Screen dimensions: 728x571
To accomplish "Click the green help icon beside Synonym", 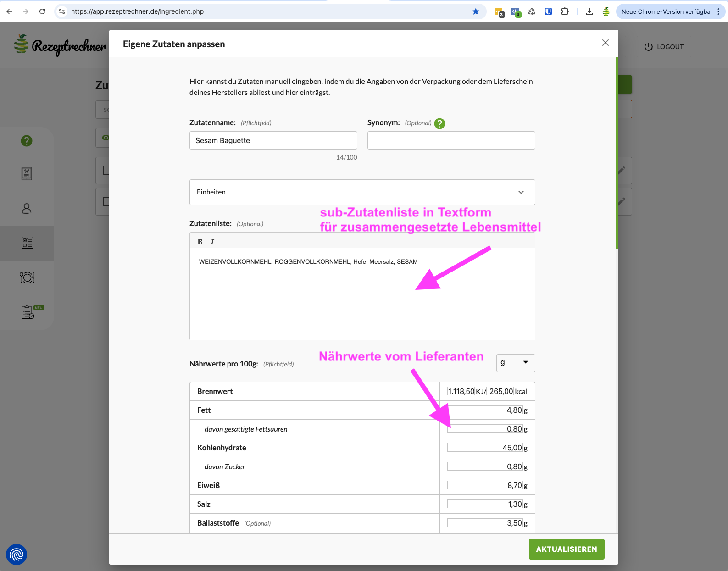I will (x=439, y=123).
